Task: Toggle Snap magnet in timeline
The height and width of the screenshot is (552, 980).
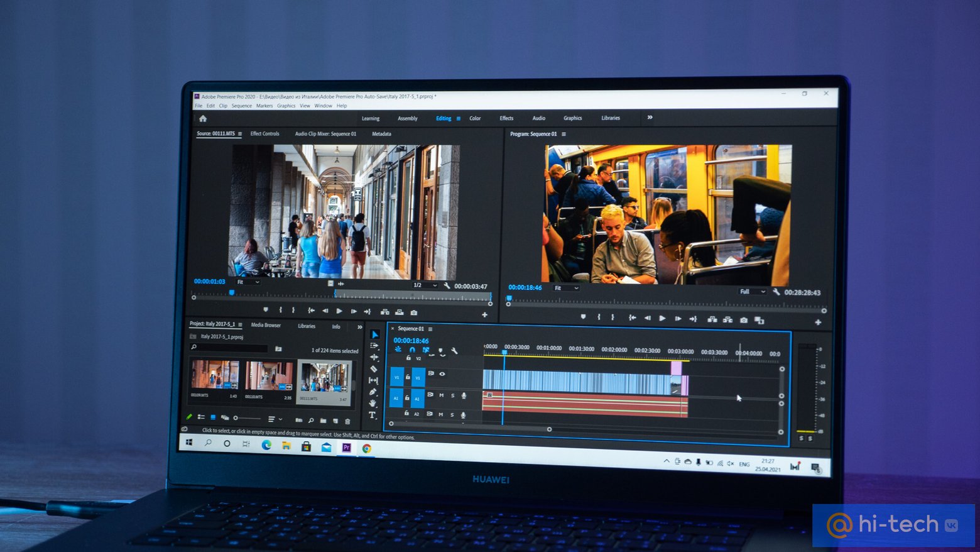Action: coord(412,350)
